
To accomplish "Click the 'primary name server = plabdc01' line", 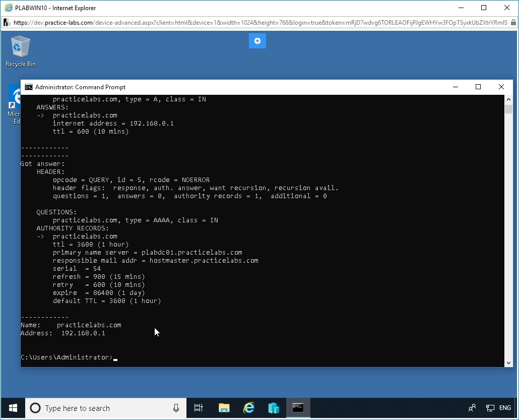I will (147, 253).
